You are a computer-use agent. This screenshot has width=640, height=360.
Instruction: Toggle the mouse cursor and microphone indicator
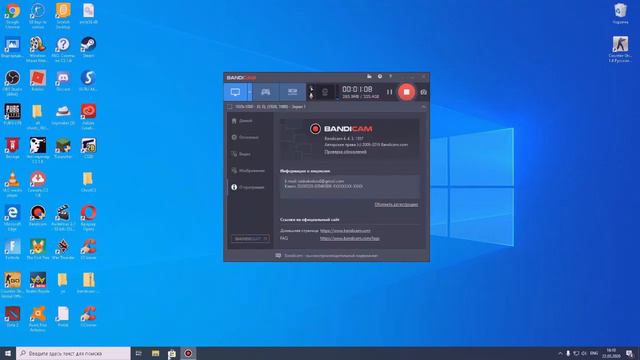[x=311, y=92]
